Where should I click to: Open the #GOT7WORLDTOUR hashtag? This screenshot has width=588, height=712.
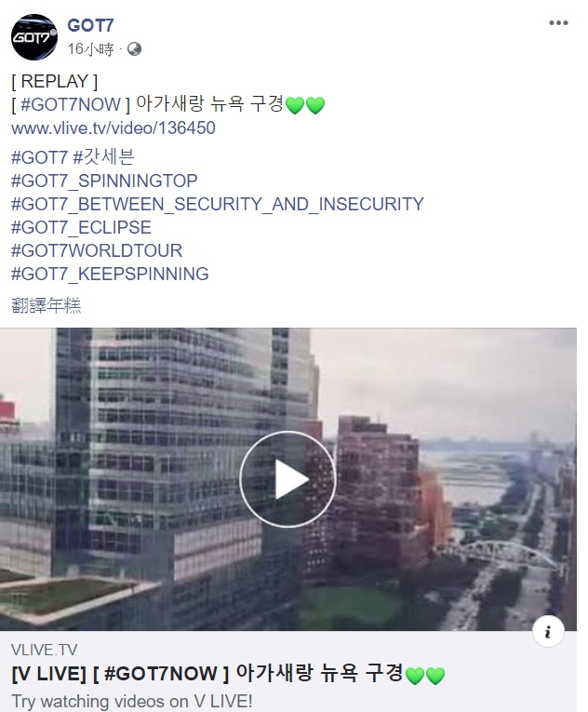point(97,250)
